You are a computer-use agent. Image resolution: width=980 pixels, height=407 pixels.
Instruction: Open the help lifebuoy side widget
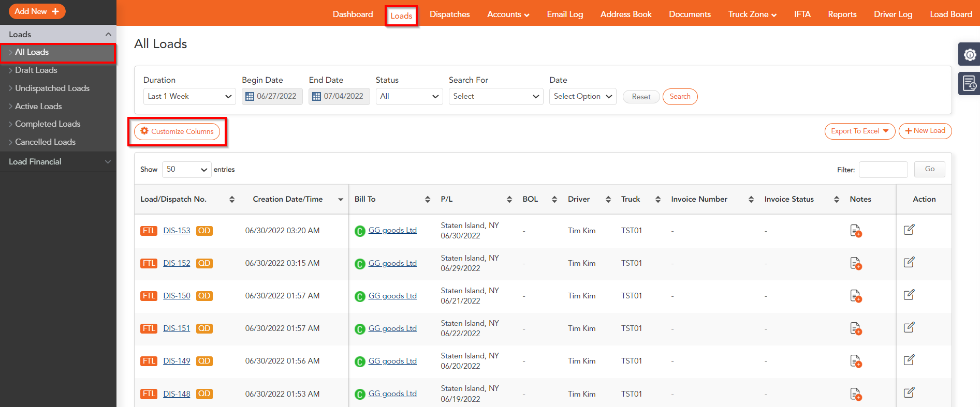tap(970, 54)
